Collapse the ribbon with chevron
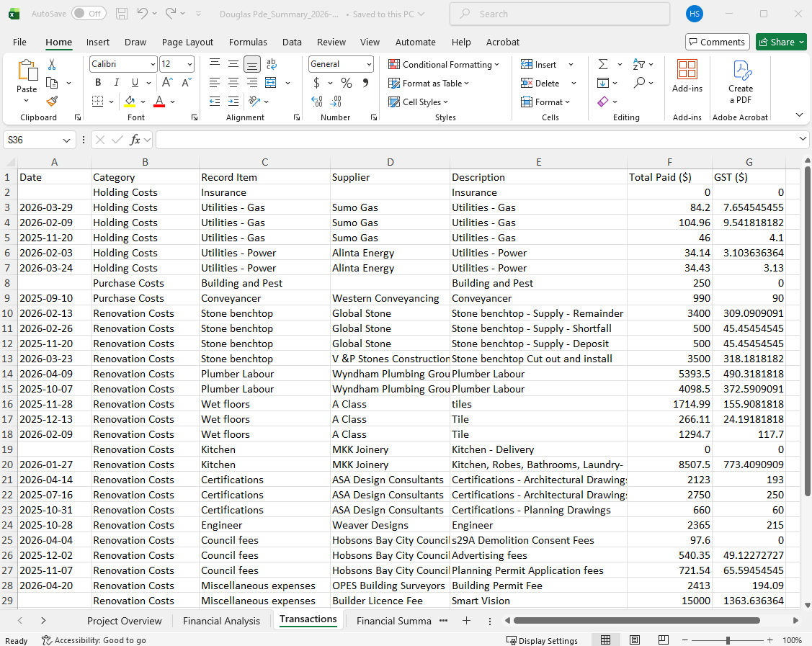The width and height of the screenshot is (812, 646). [799, 115]
